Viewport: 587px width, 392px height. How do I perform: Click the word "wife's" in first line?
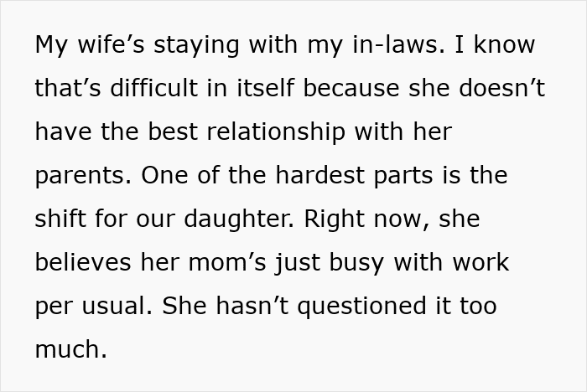(x=111, y=44)
